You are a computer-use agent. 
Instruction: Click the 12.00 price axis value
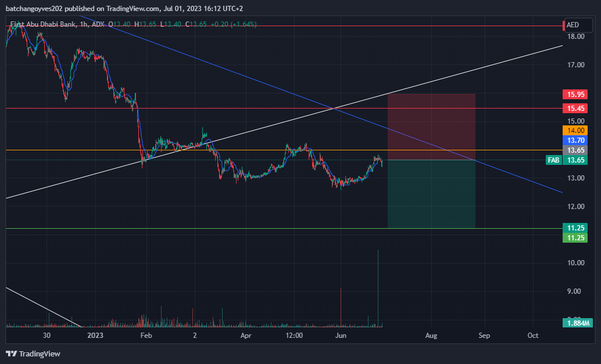click(x=575, y=206)
